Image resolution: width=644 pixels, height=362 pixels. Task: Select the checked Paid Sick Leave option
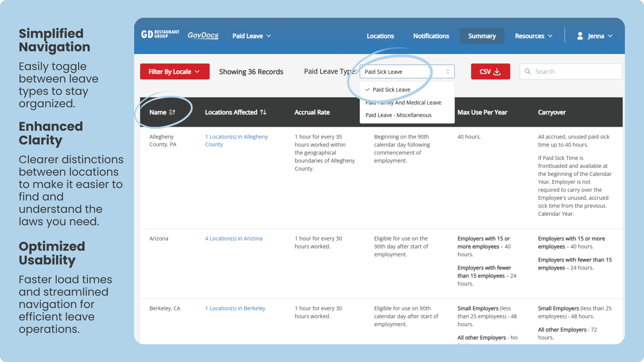click(x=391, y=89)
